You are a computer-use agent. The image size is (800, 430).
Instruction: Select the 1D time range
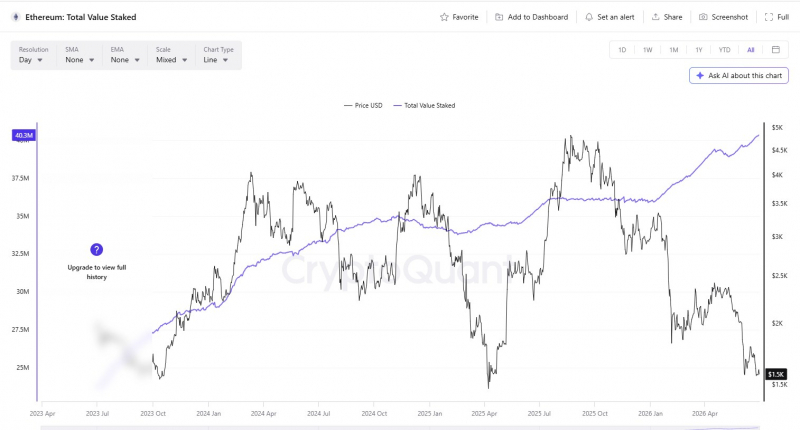tap(622, 50)
